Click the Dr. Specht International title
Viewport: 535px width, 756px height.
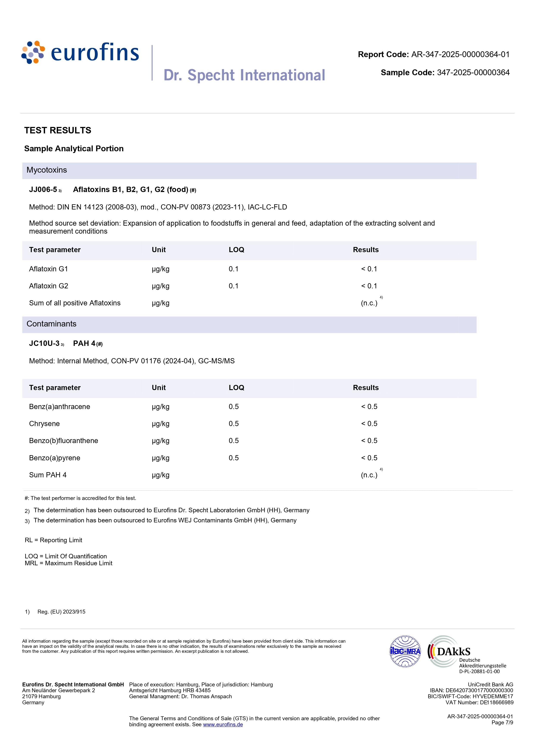244,75
